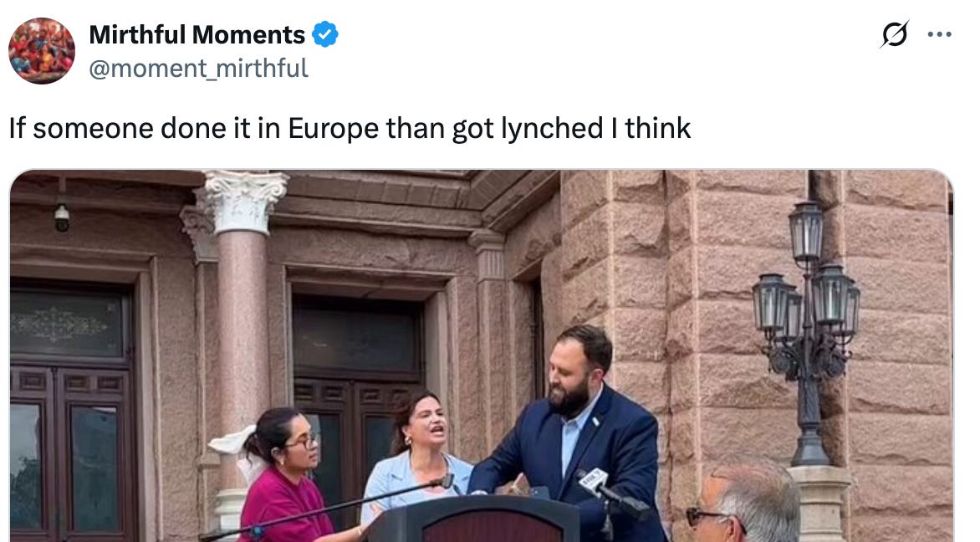980x542 pixels.
Task: Open the three-dot more options menu
Action: (x=939, y=34)
